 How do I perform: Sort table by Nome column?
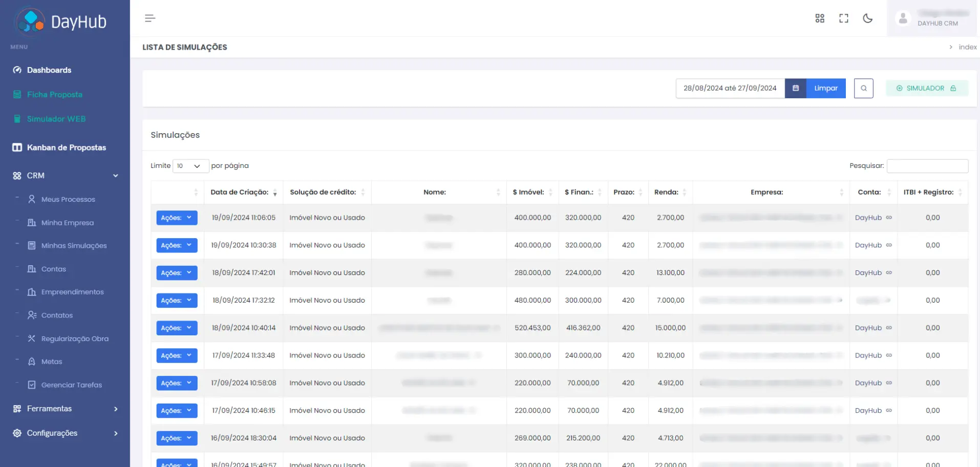pos(439,193)
